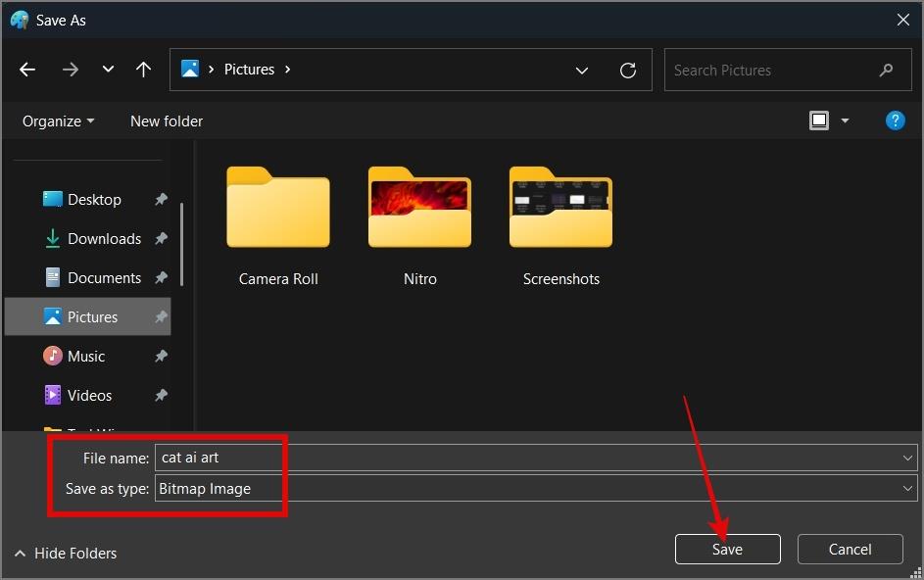This screenshot has height=580, width=924.
Task: Open the File name dropdown arrow
Action: (907, 458)
